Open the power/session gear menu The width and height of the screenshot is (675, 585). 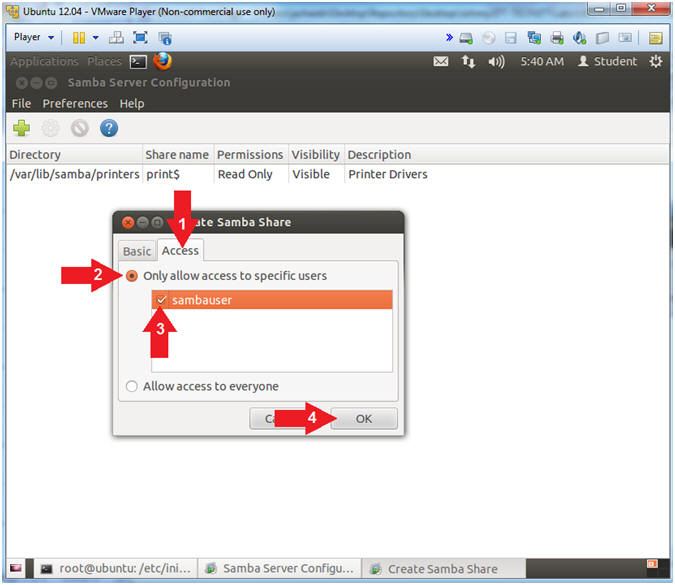click(x=656, y=62)
